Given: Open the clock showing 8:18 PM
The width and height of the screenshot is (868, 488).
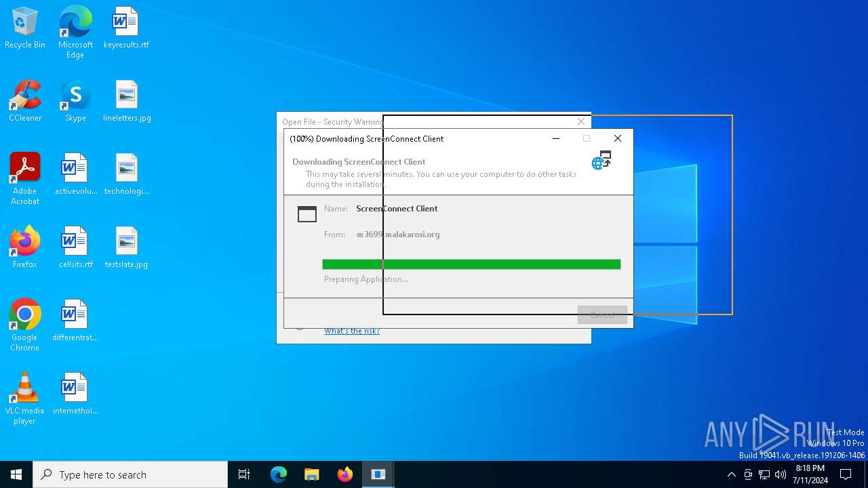Looking at the screenshot, I should pyautogui.click(x=810, y=474).
